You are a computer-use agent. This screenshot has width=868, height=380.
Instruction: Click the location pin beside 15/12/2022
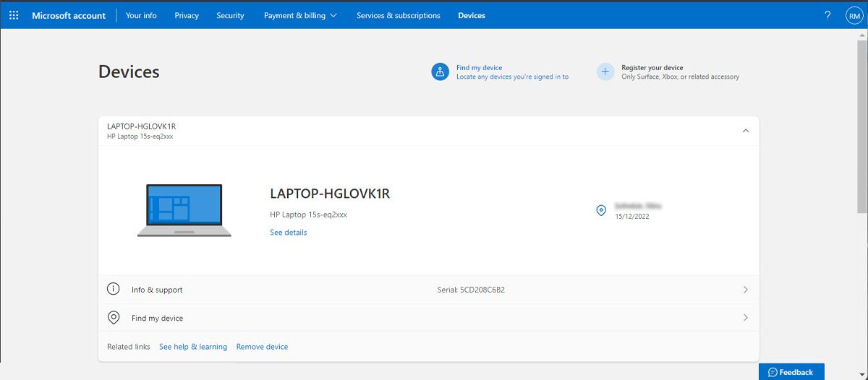pos(600,211)
